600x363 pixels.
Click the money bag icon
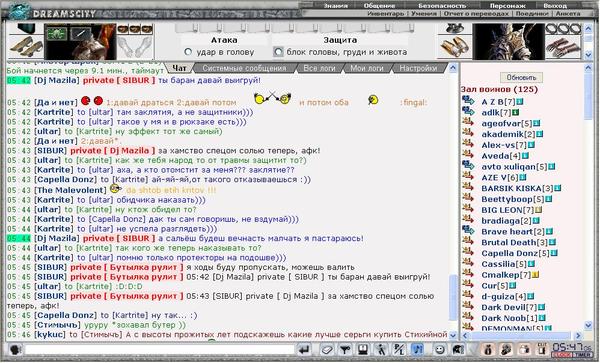(488, 349)
